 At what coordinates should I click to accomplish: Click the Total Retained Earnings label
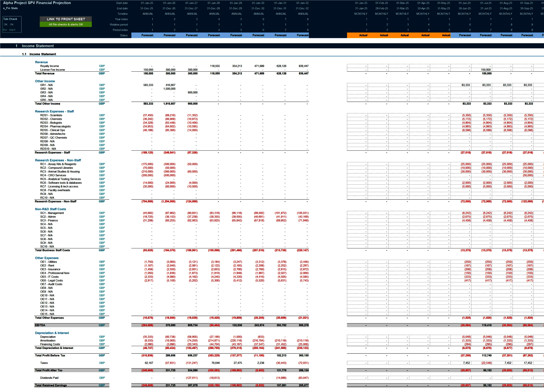tap(51, 385)
